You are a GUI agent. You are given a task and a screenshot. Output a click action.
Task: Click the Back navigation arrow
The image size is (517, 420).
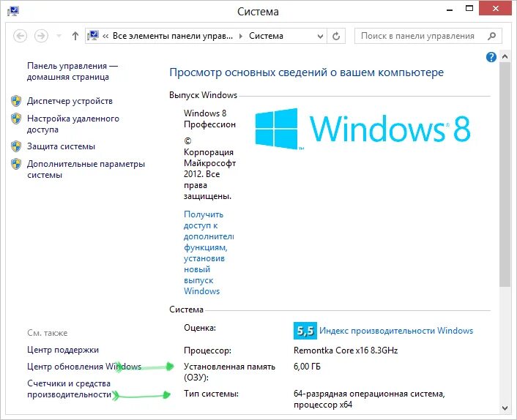20,36
